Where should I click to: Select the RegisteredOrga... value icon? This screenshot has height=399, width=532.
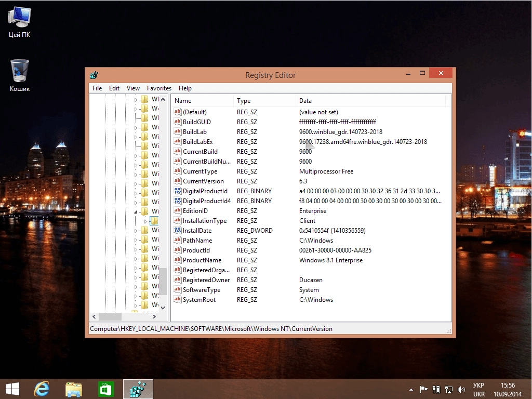[x=178, y=270]
